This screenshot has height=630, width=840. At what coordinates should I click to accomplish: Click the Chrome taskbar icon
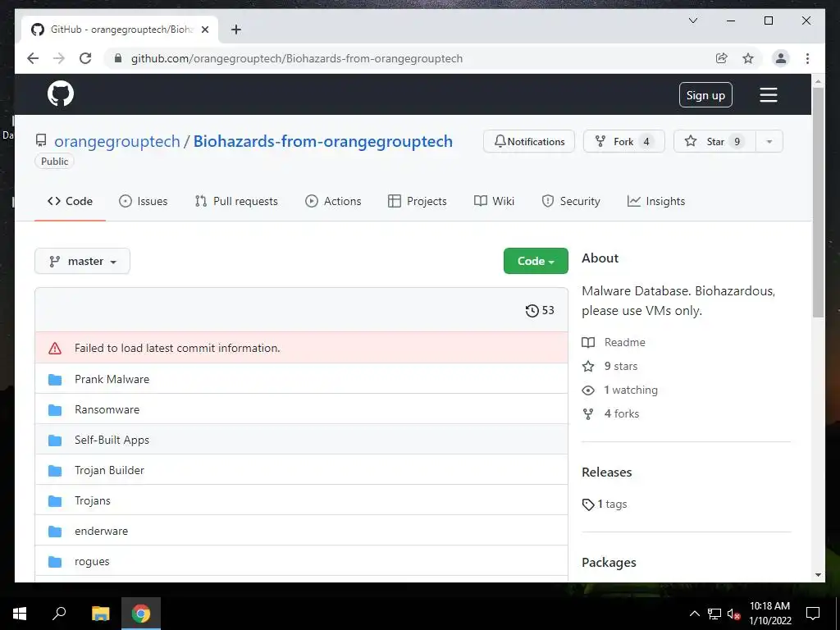(x=141, y=614)
